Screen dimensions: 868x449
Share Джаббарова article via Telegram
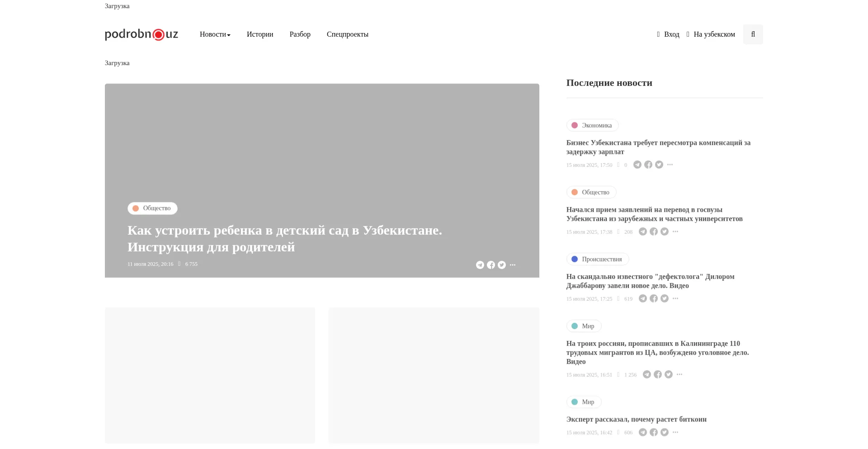coord(643,298)
